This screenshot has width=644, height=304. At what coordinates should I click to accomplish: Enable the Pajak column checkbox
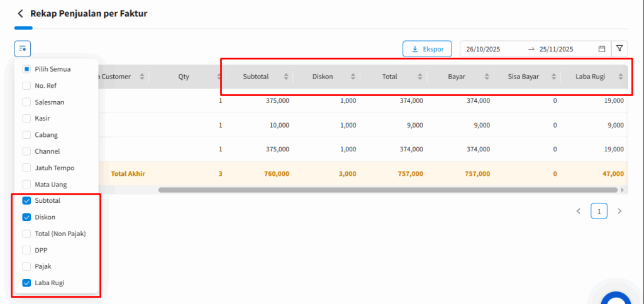26,266
